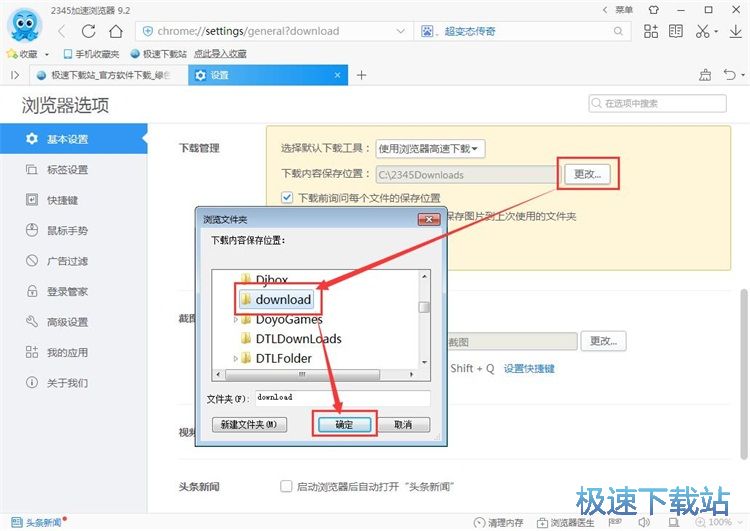
Task: Enable 启动浏览器后自动打开头条新闻 checkbox
Action: 286,487
